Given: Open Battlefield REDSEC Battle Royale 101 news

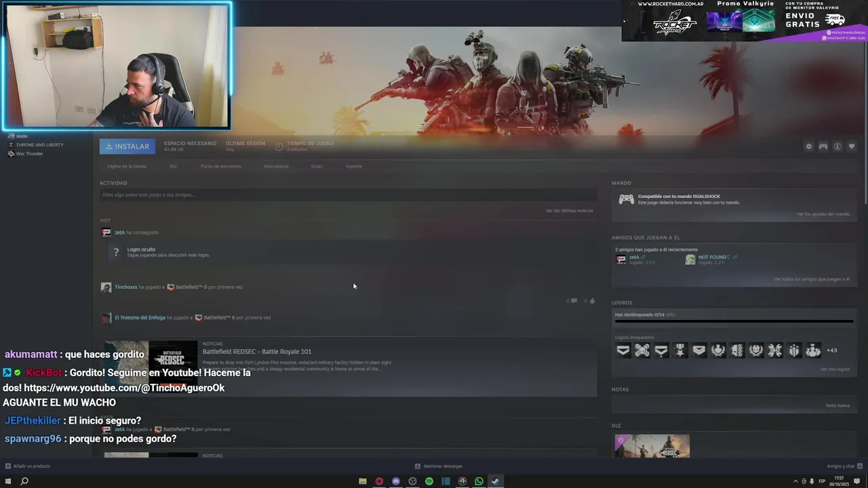Looking at the screenshot, I should [x=257, y=351].
